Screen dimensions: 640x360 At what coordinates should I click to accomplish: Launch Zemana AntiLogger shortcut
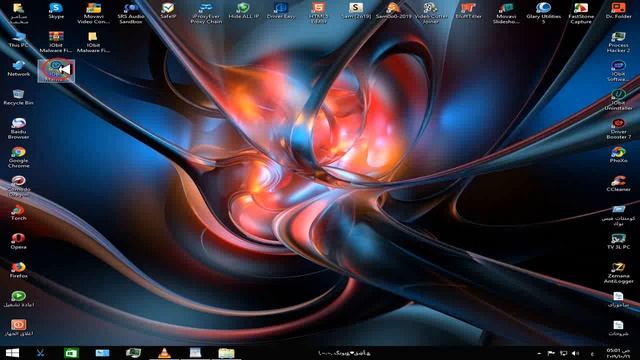pos(618,273)
